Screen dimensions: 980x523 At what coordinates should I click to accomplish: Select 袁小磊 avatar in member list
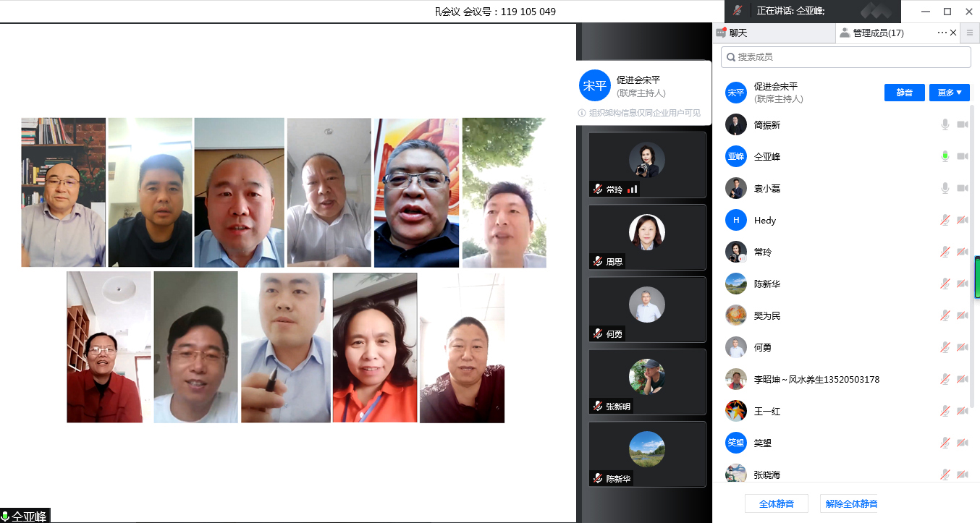pyautogui.click(x=736, y=188)
